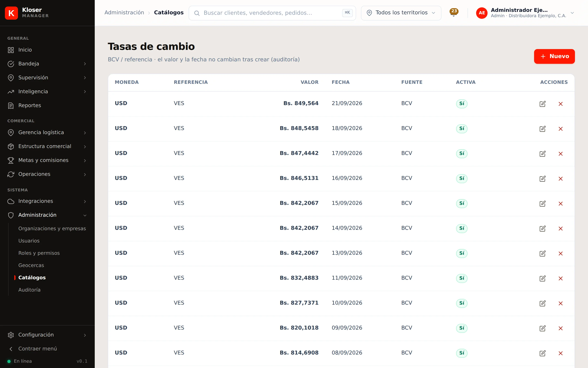588x368 pixels.
Task: Expand the Integraciones section
Action: (47, 201)
